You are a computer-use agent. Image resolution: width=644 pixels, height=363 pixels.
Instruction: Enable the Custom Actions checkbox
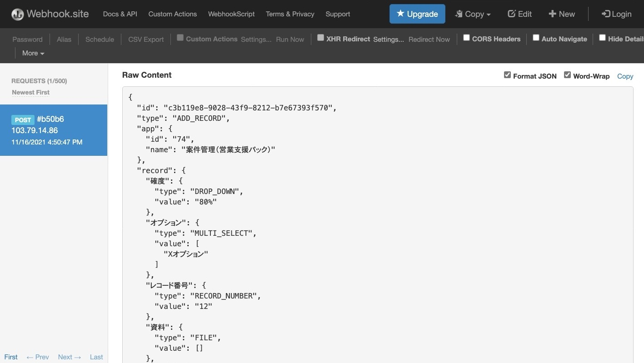pyautogui.click(x=180, y=38)
